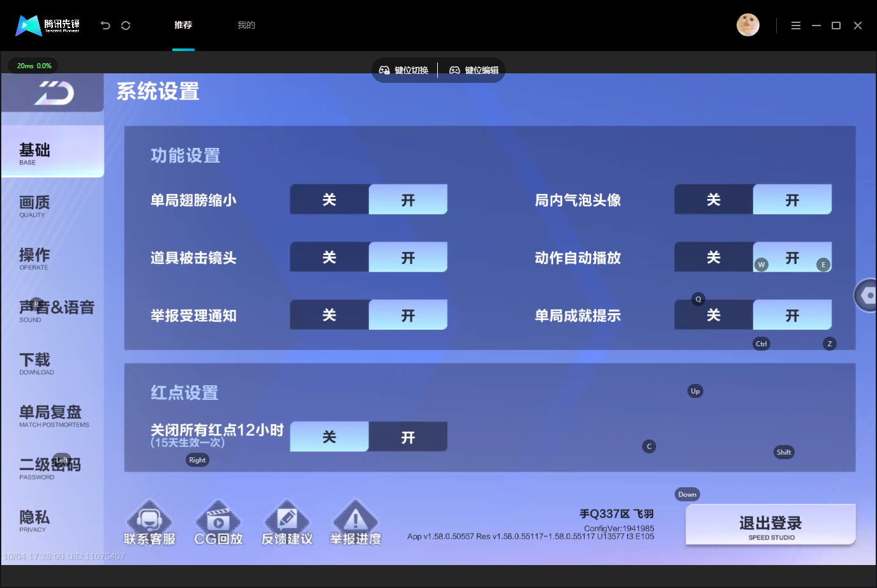877x588 pixels.
Task: Open 举报进度 report progress icon
Action: point(356,523)
